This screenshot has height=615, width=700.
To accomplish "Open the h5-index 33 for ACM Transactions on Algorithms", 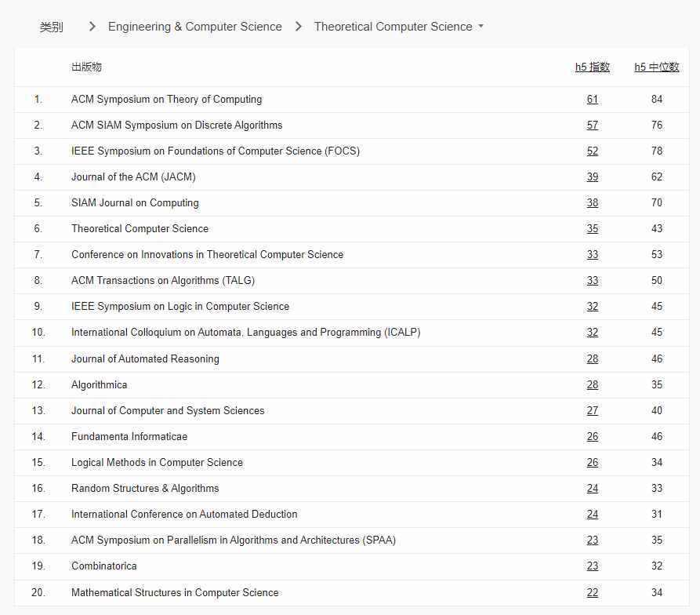I will pos(592,280).
